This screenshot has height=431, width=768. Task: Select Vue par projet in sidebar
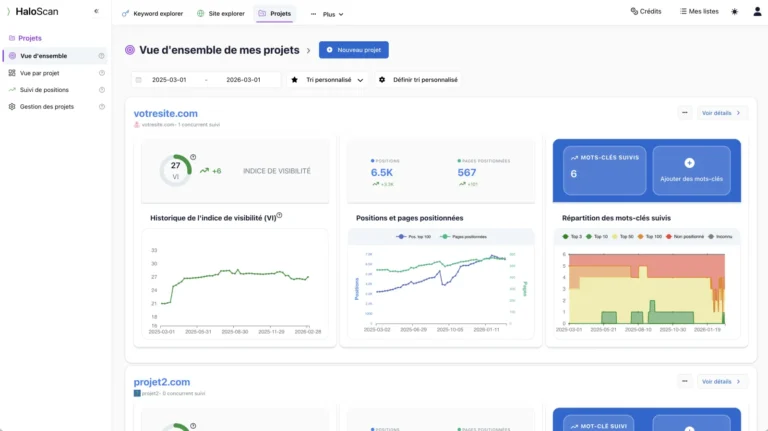pos(39,73)
